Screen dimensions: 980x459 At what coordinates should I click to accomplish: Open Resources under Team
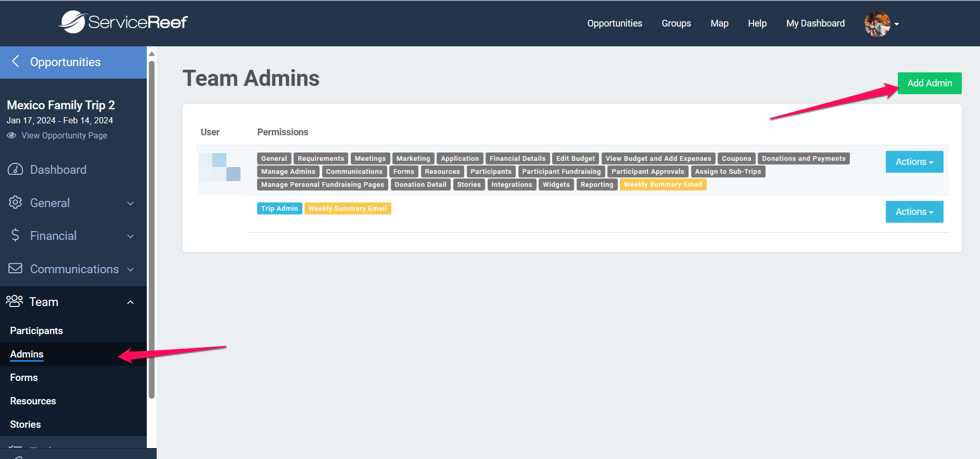33,401
